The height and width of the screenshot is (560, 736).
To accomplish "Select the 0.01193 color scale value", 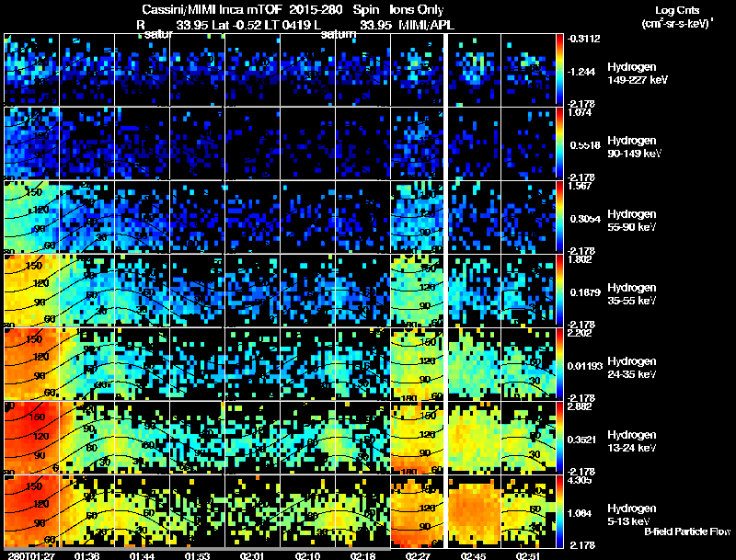I will [x=585, y=366].
